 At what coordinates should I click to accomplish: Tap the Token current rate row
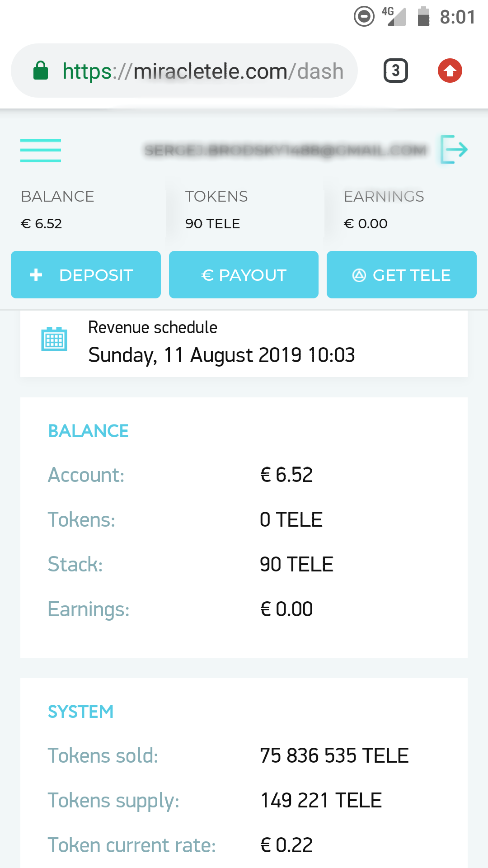click(244, 845)
